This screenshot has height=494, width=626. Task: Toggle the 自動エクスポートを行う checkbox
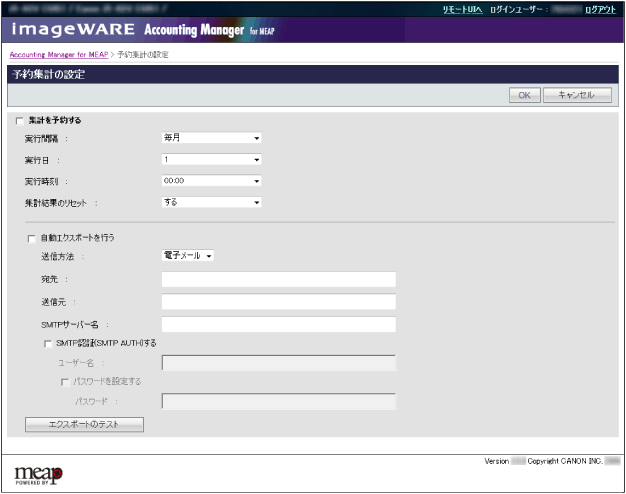[x=33, y=239]
